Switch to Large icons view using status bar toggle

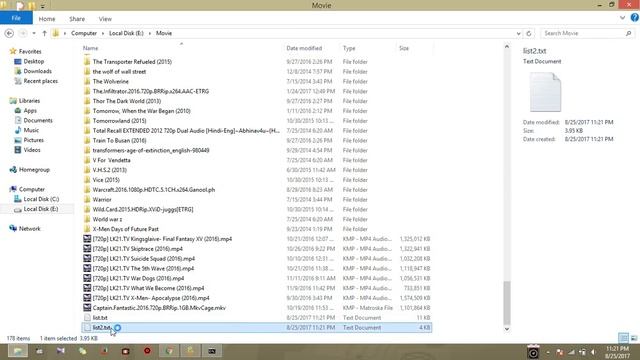(633, 338)
